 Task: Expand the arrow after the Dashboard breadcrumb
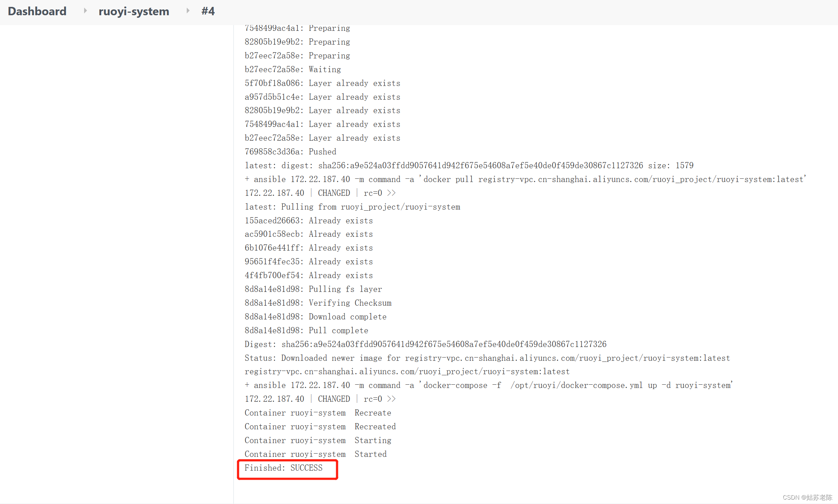point(85,11)
